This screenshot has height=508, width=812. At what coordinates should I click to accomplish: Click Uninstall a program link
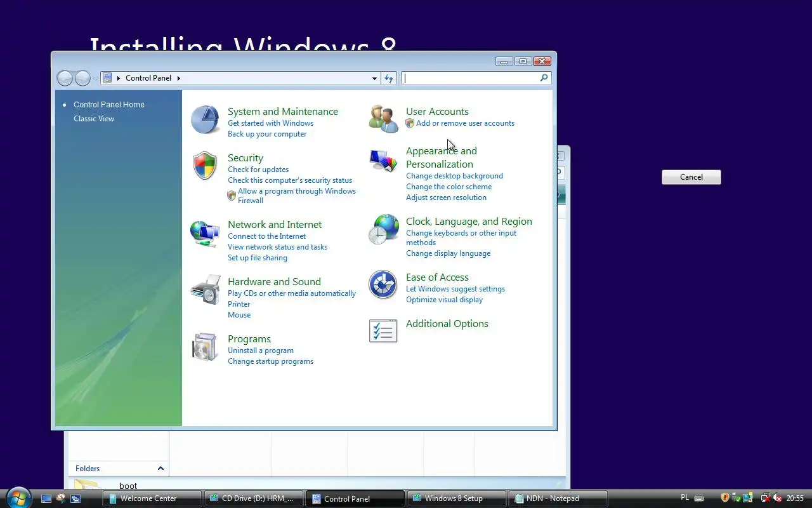coord(261,351)
